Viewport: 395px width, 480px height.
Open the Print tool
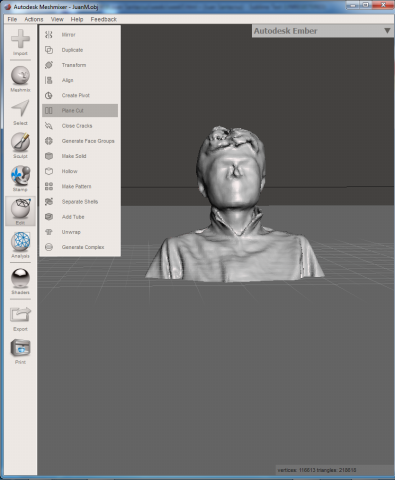click(20, 351)
